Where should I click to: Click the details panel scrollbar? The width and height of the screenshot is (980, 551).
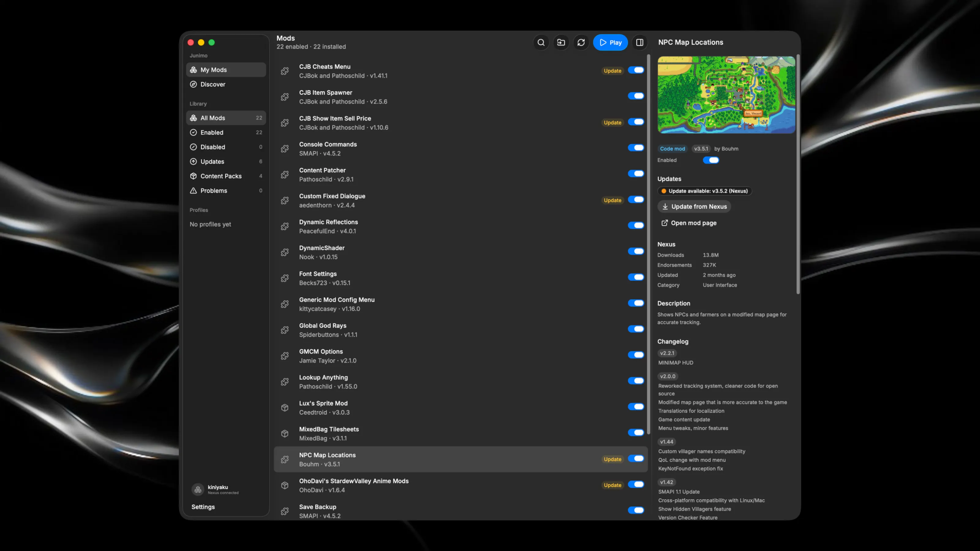[x=798, y=174]
